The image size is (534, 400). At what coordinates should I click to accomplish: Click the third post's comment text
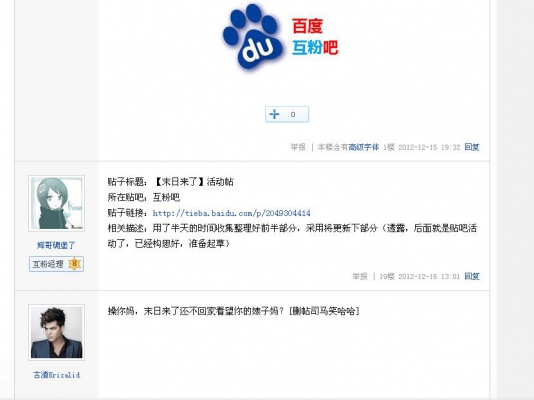[234, 311]
